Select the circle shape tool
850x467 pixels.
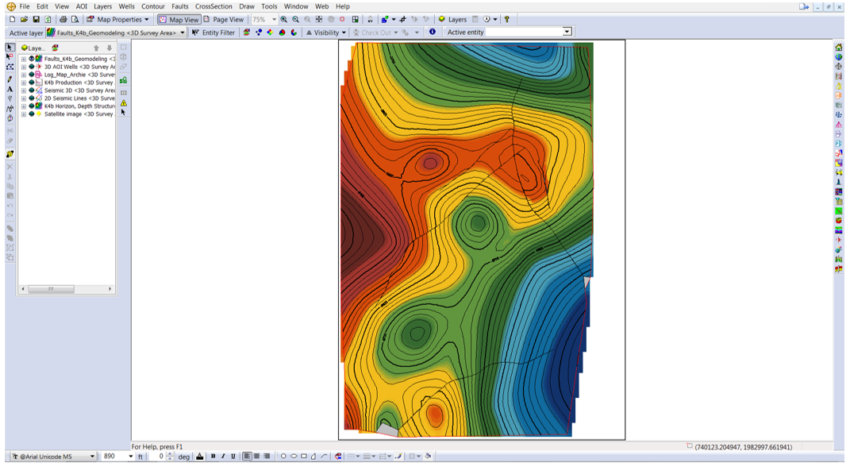pos(283,457)
